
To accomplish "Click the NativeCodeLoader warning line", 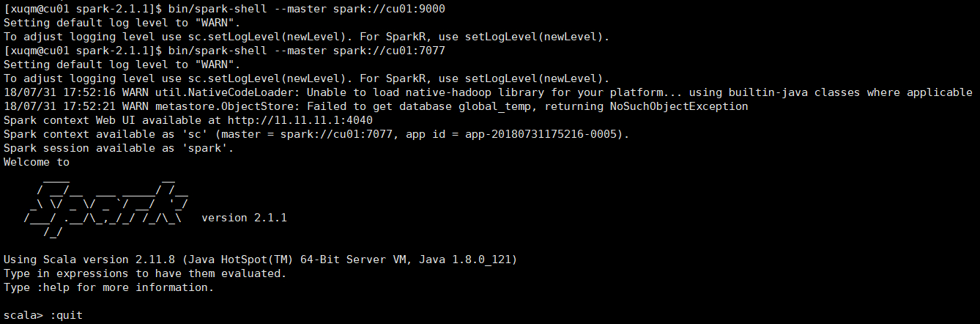I will click(x=488, y=92).
